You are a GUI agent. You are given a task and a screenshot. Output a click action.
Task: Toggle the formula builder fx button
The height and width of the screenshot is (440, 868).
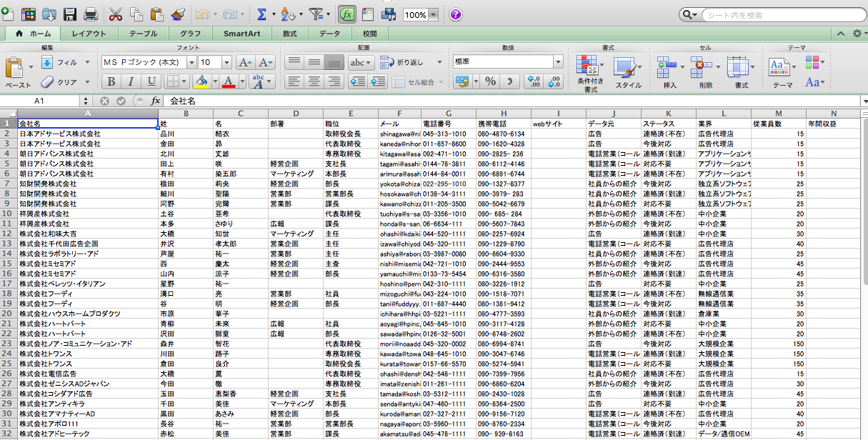(347, 14)
